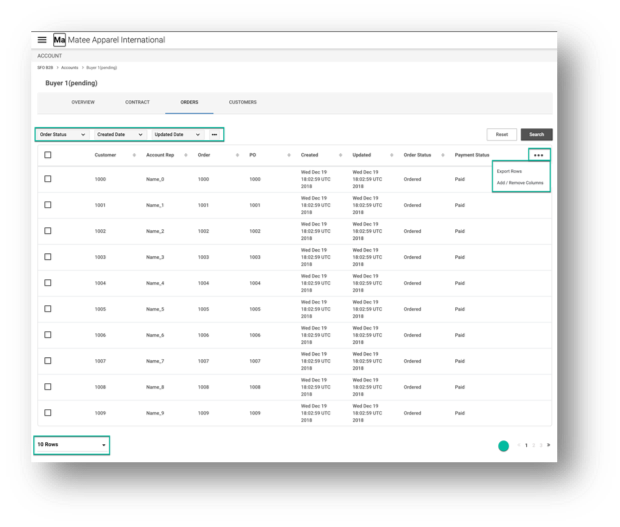
Task: Expand the Updated Date filter dropdown
Action: 177,134
